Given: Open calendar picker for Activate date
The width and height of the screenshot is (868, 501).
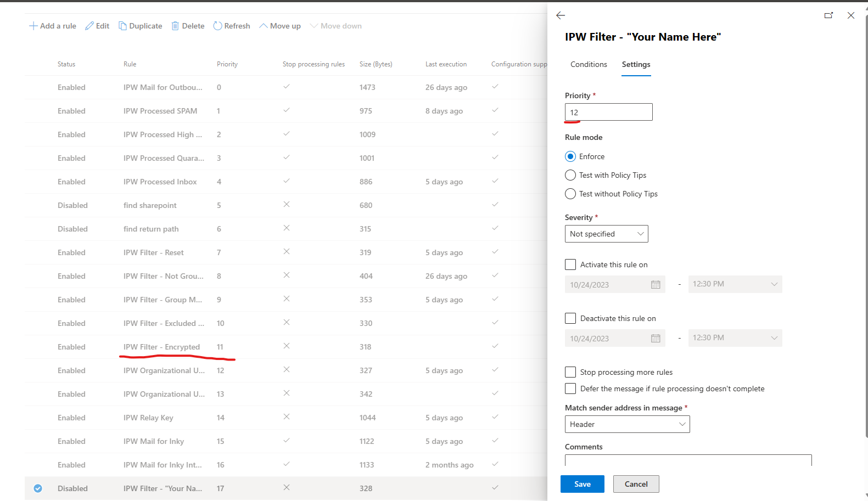Looking at the screenshot, I should coord(656,285).
